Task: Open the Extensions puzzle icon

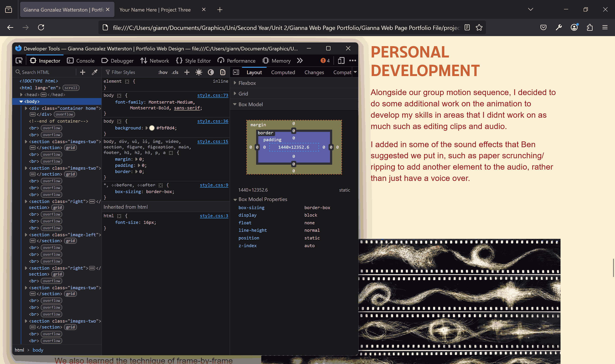Action: [590, 27]
